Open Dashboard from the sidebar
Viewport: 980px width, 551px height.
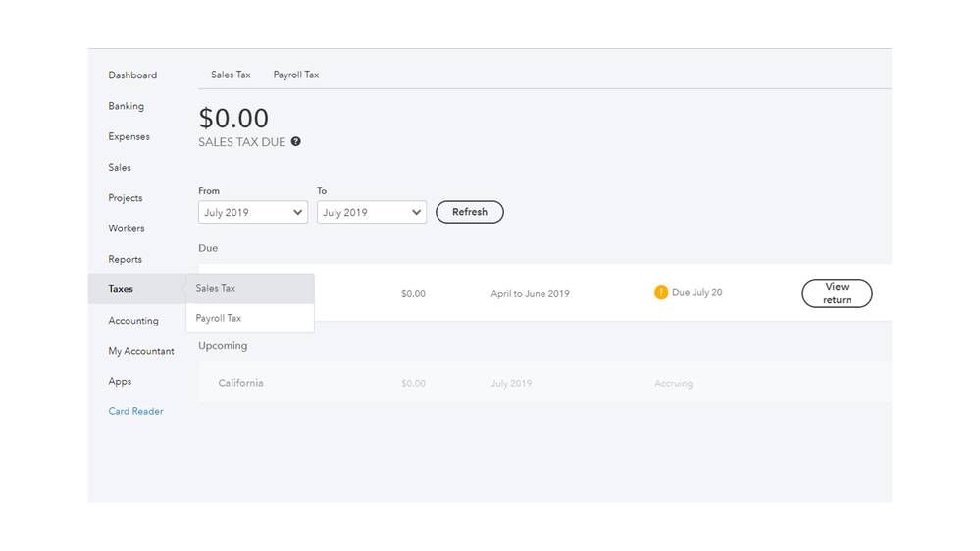click(132, 75)
